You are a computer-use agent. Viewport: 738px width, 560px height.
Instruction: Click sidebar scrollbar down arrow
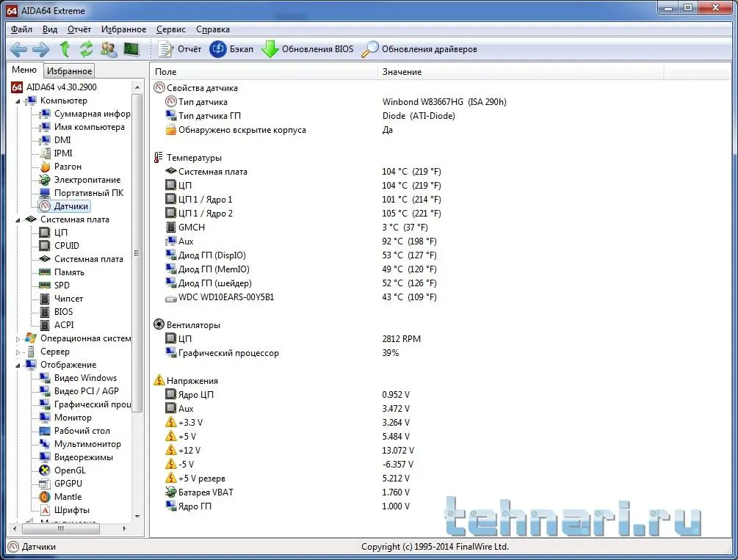tap(137, 517)
